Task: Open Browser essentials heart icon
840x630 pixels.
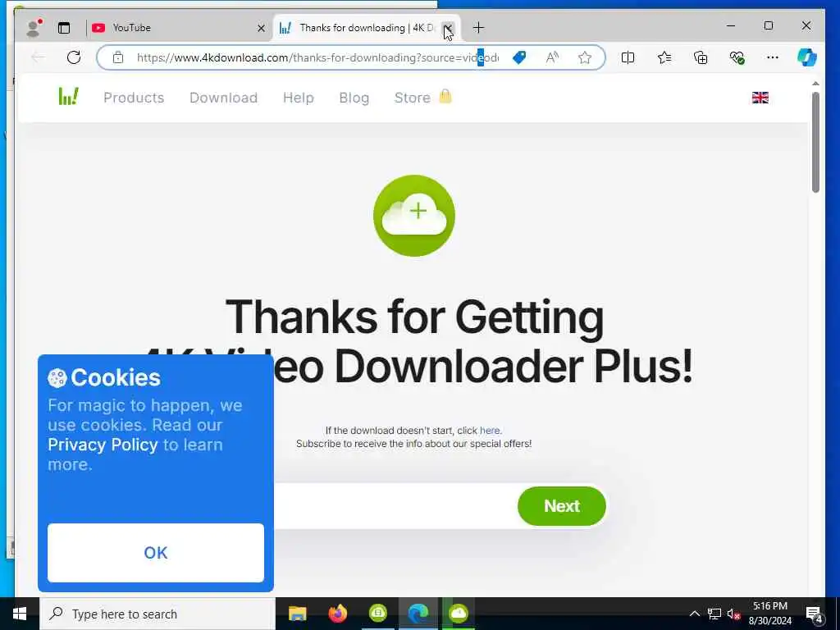Action: [x=737, y=57]
